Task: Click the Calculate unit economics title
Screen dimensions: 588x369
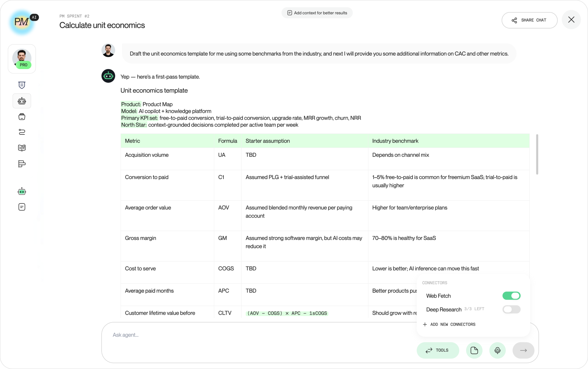Action: pos(102,25)
